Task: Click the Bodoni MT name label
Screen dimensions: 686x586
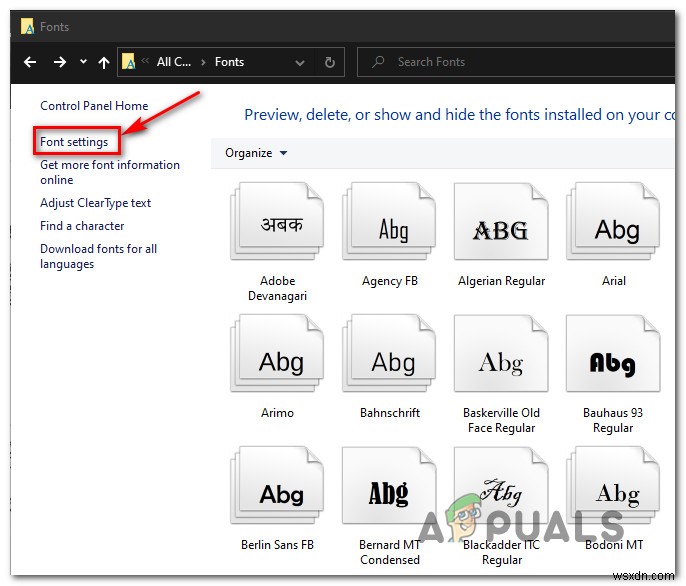Action: (614, 545)
